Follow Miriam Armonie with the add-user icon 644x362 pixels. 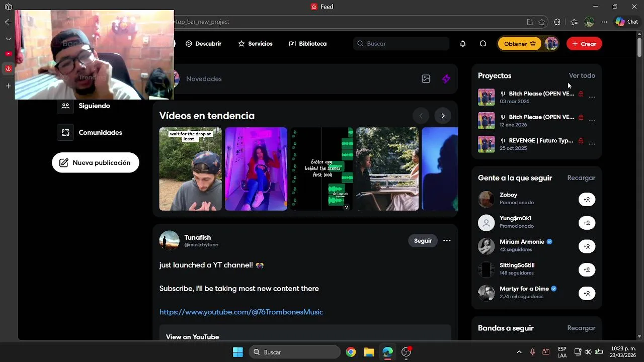(587, 246)
